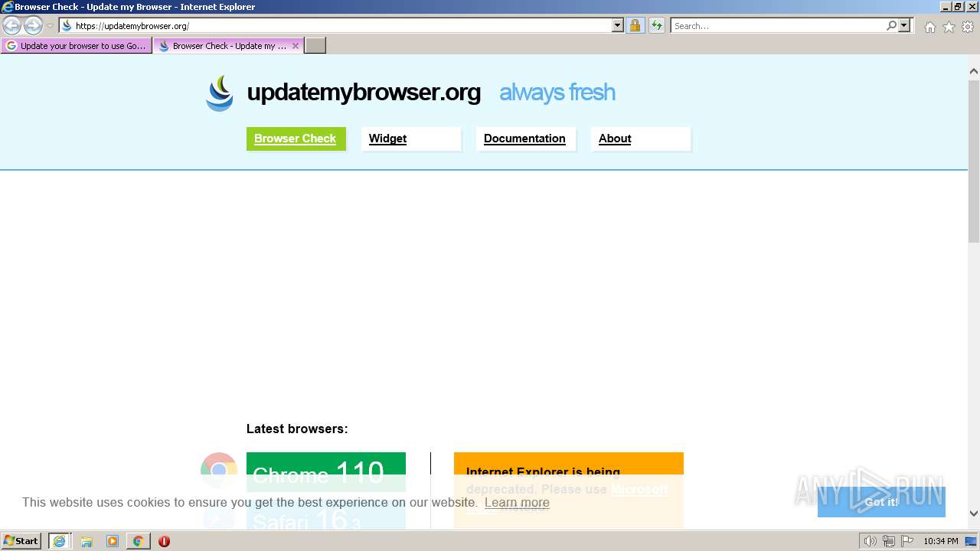Click the network tray icon
The width and height of the screenshot is (980, 551).
point(889,541)
